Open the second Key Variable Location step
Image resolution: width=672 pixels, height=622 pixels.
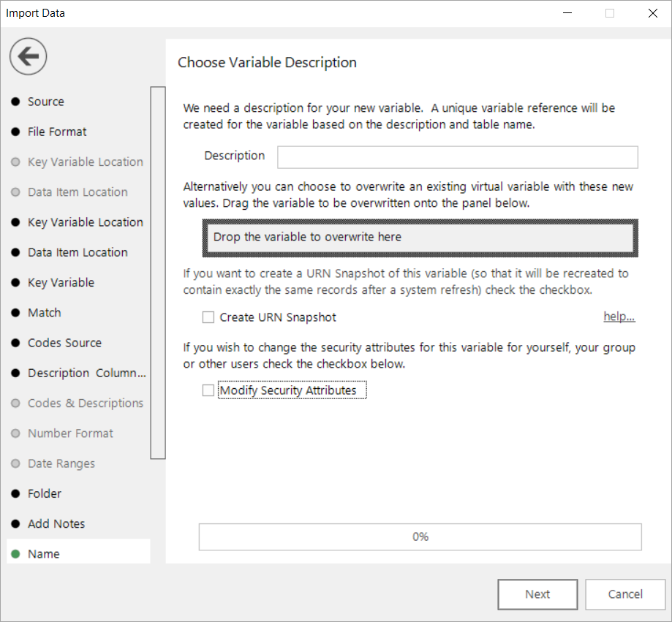pyautogui.click(x=86, y=222)
